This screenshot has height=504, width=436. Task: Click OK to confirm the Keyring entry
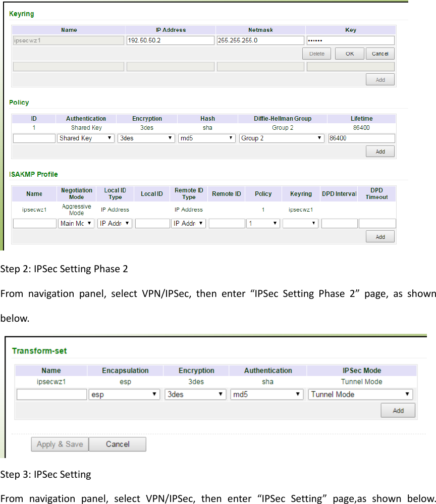click(349, 53)
